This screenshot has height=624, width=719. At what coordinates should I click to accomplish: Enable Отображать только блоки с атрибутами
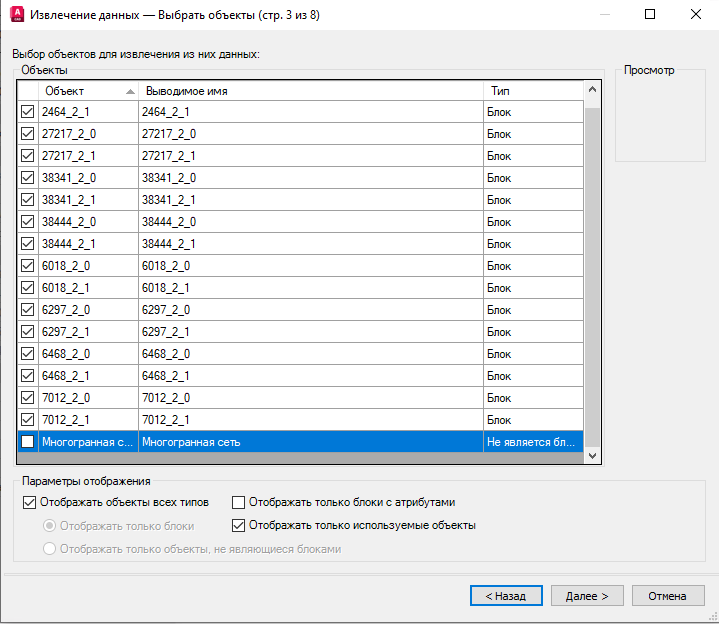click(238, 503)
